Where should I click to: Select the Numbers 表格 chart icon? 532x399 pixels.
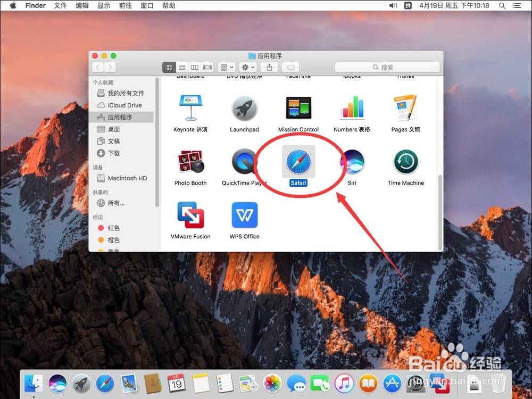(352, 108)
